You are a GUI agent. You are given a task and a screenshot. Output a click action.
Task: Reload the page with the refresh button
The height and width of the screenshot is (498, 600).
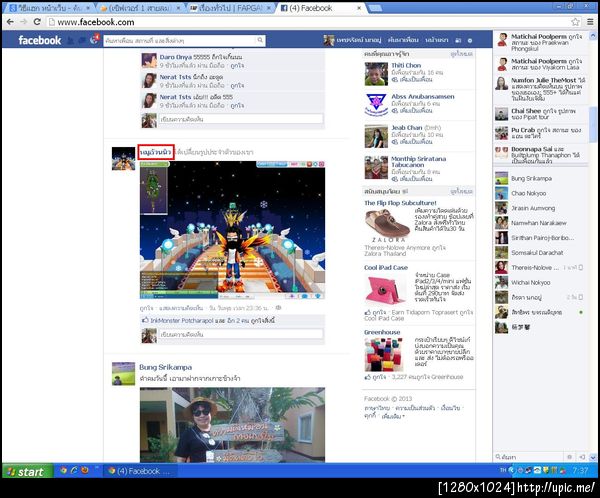pyautogui.click(x=37, y=22)
